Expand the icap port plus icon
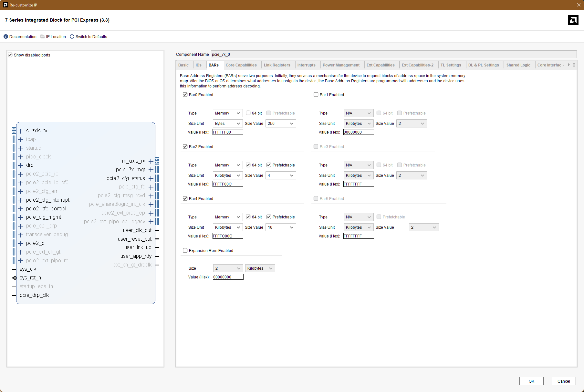584x392 pixels. pos(21,139)
